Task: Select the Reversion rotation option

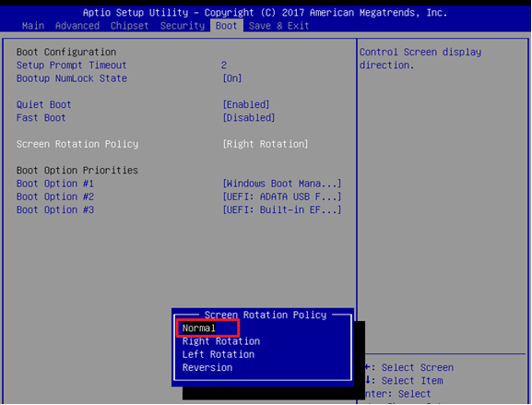Action: pyautogui.click(x=207, y=368)
